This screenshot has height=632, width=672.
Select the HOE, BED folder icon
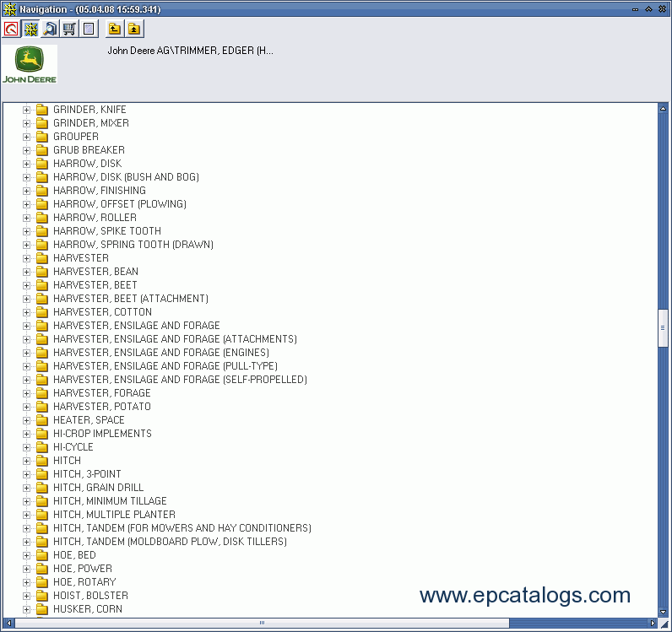[x=41, y=555]
